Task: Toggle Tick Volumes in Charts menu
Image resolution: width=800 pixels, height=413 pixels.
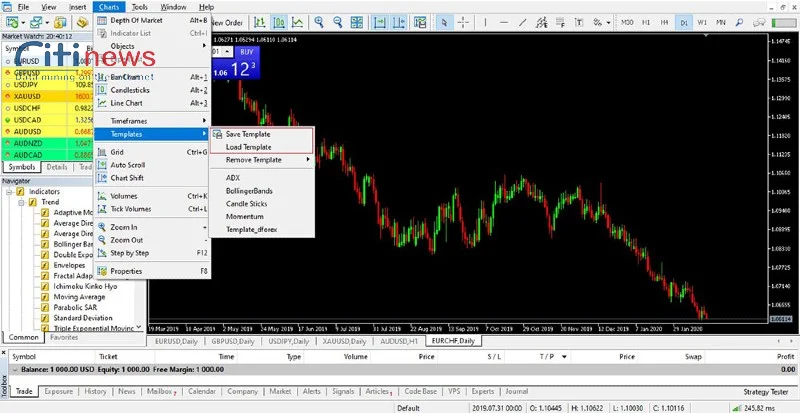Action: tap(153, 209)
